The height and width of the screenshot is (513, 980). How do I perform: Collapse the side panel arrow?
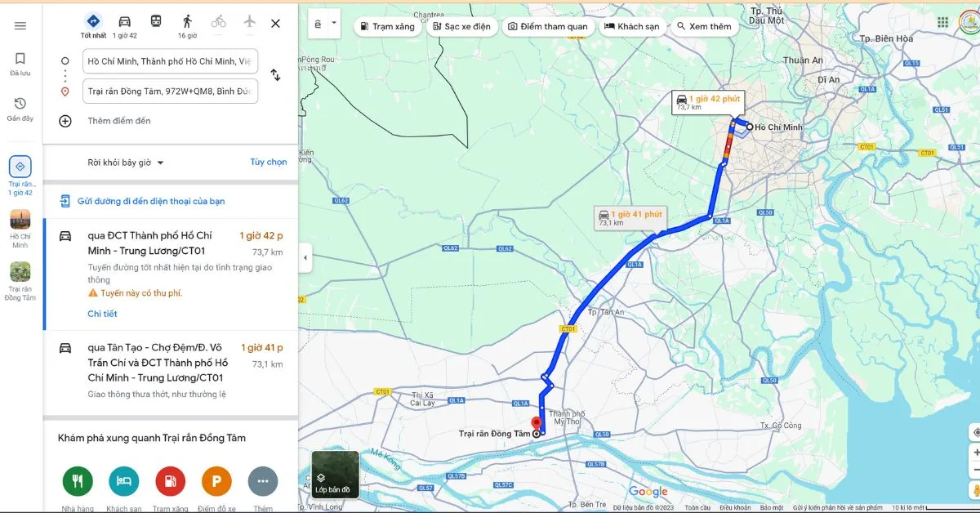click(x=305, y=257)
